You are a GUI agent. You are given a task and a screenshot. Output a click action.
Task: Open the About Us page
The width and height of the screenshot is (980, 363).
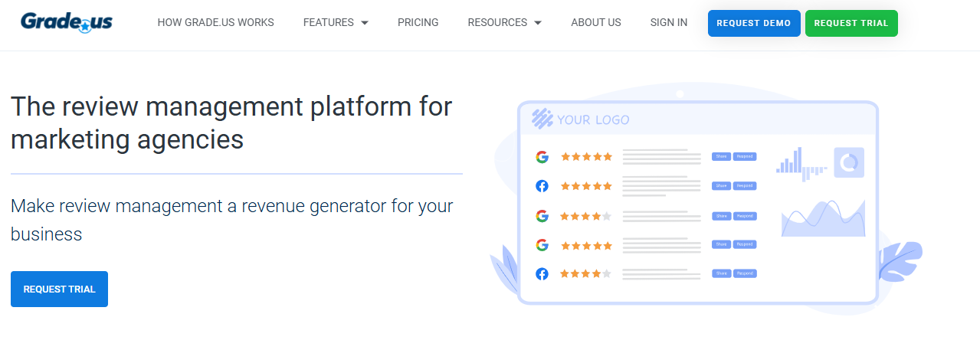coord(595,23)
